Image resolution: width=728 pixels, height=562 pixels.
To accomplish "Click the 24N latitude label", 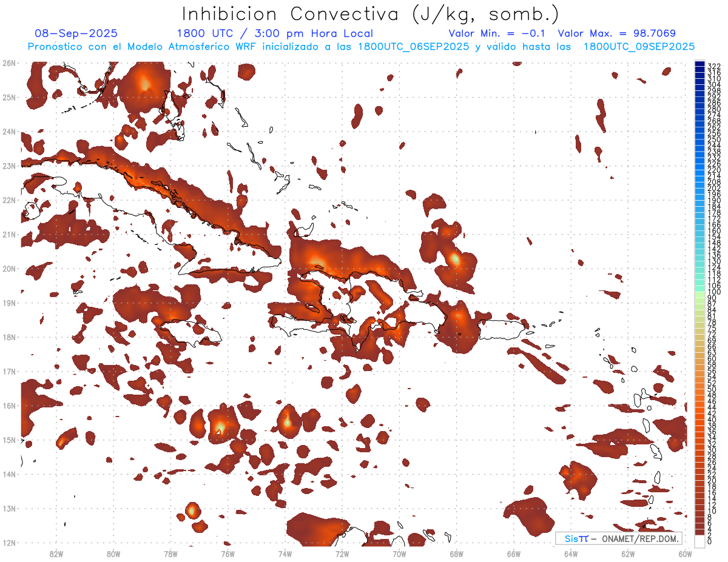I will [x=9, y=132].
